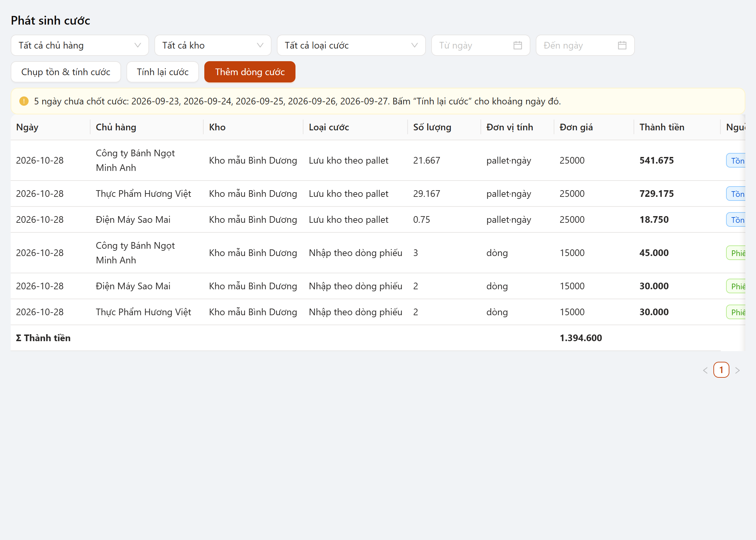Open calendar icon in 'Từ ngày' field
This screenshot has height=540, width=756.
[517, 45]
